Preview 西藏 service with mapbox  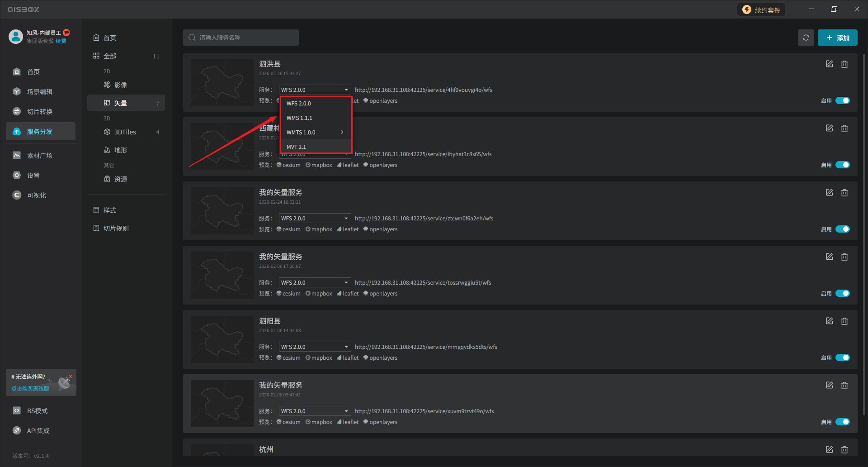(319, 165)
